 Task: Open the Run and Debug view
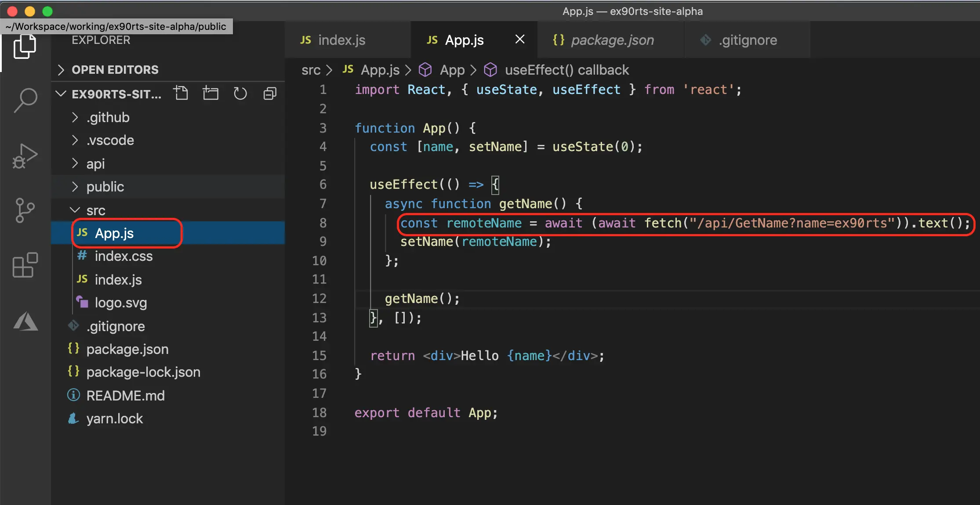coord(25,156)
